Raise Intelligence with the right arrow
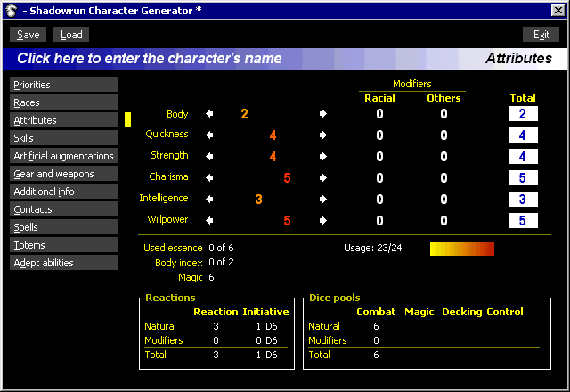Screen dimensions: 570x392 (322, 200)
